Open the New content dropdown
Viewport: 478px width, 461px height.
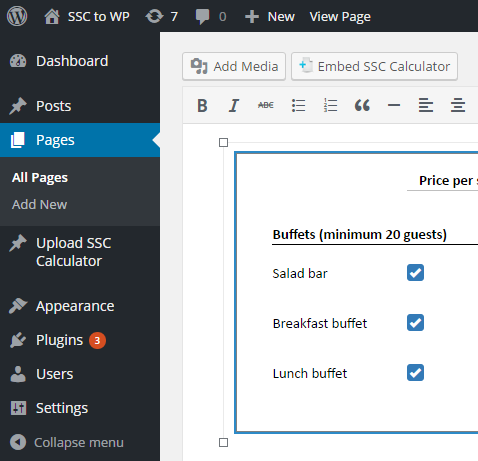tap(270, 16)
